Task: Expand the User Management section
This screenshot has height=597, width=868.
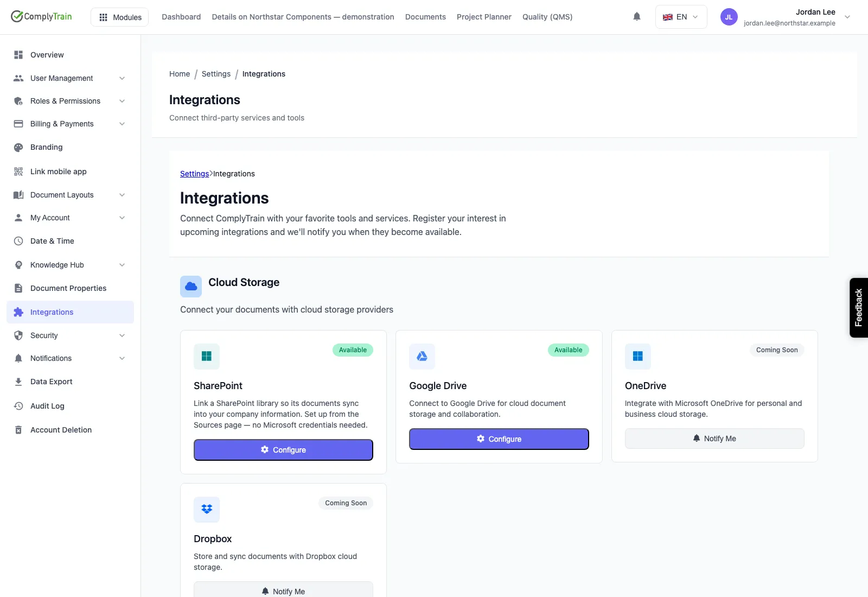Action: [122, 78]
